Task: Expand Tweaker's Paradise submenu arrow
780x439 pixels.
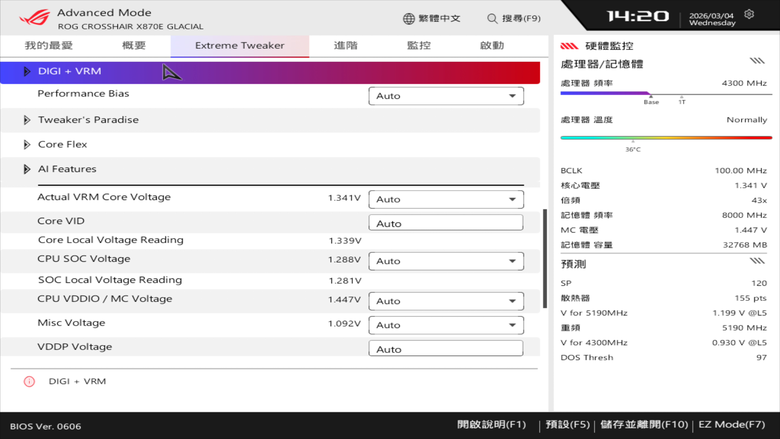Action: [x=27, y=120]
